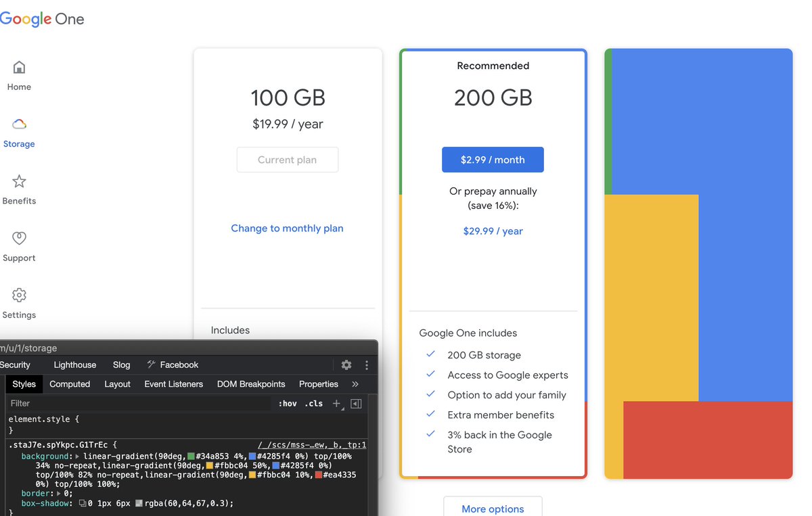The width and height of the screenshot is (812, 516).
Task: Focus the Styles Filter input field
Action: (139, 403)
